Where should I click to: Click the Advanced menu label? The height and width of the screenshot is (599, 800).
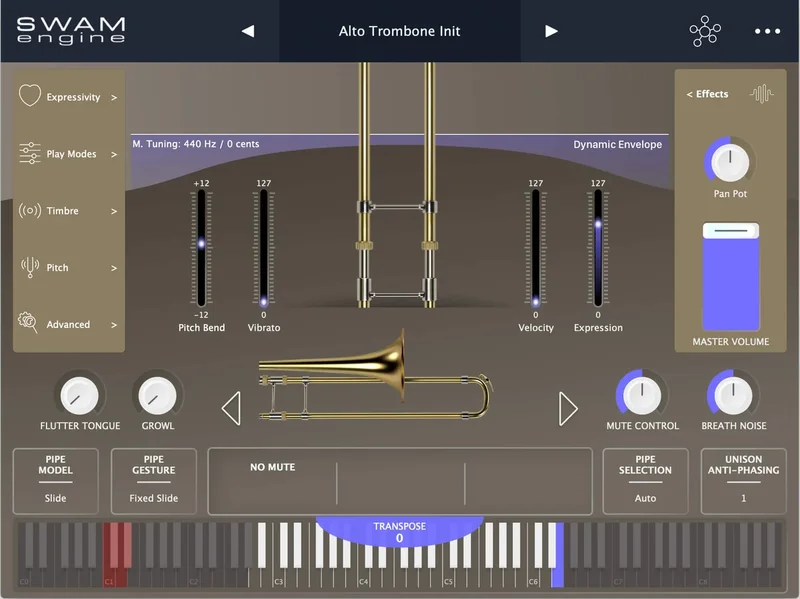point(68,325)
